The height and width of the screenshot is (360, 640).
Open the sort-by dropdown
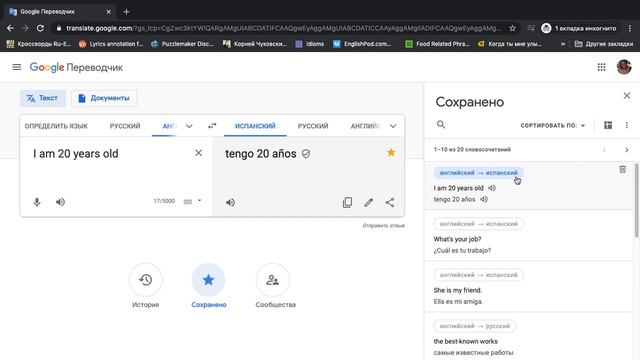(x=553, y=125)
